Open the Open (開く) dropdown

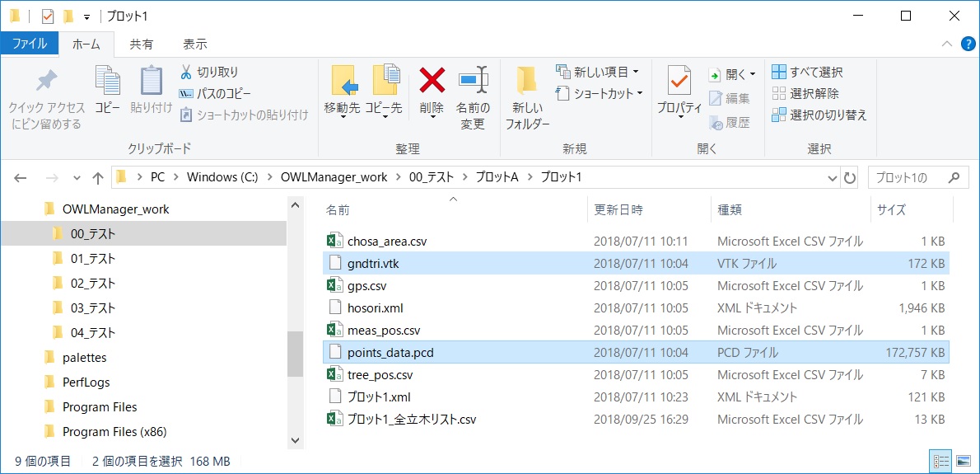[x=732, y=74]
